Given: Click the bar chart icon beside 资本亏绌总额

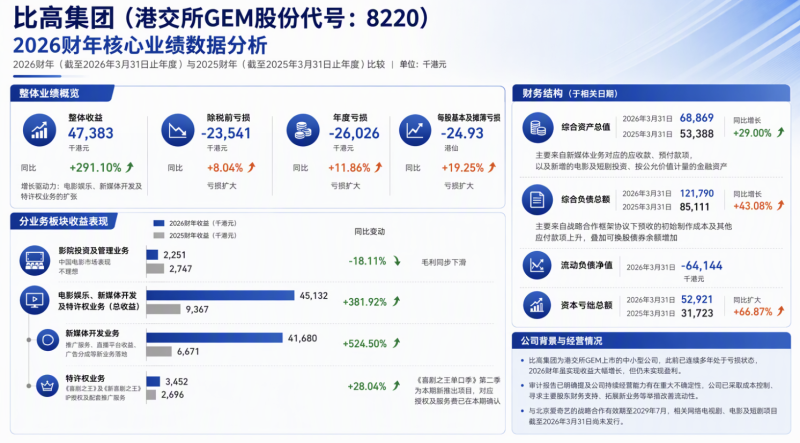Looking at the screenshot, I should tap(537, 305).
